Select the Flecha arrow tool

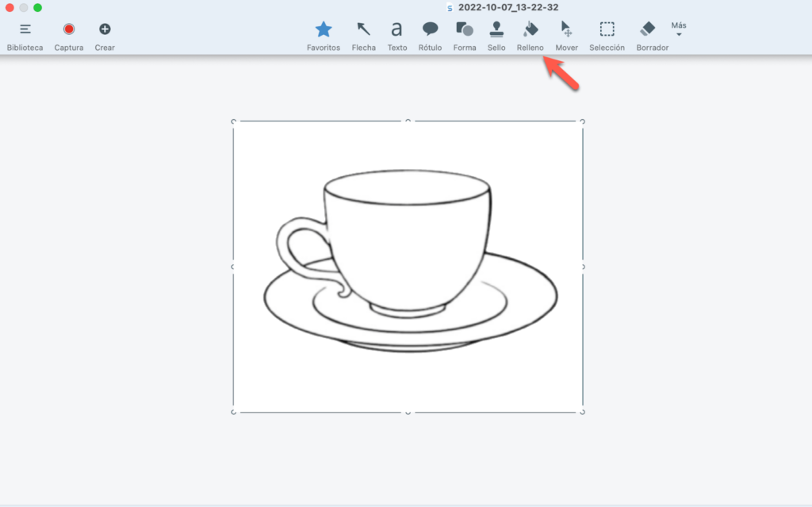tap(364, 29)
